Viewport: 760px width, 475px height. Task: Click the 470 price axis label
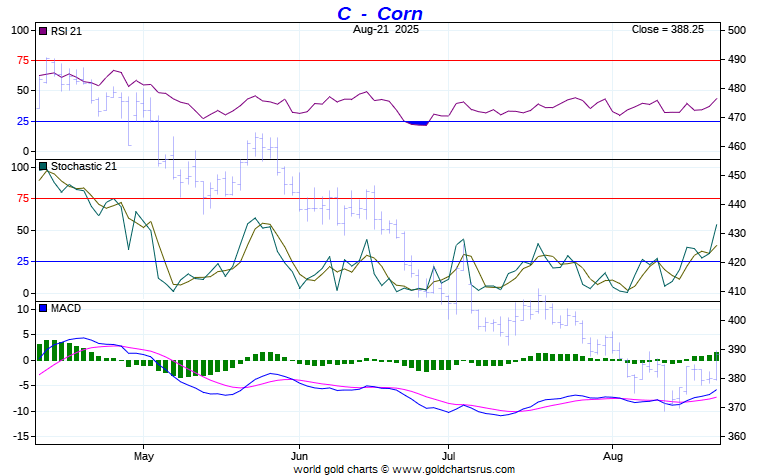736,117
